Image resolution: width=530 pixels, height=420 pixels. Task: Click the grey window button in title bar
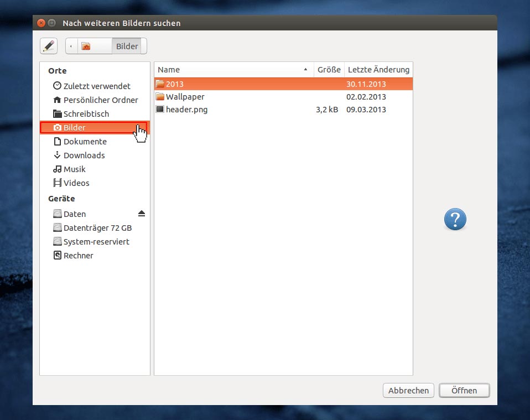tap(51, 23)
